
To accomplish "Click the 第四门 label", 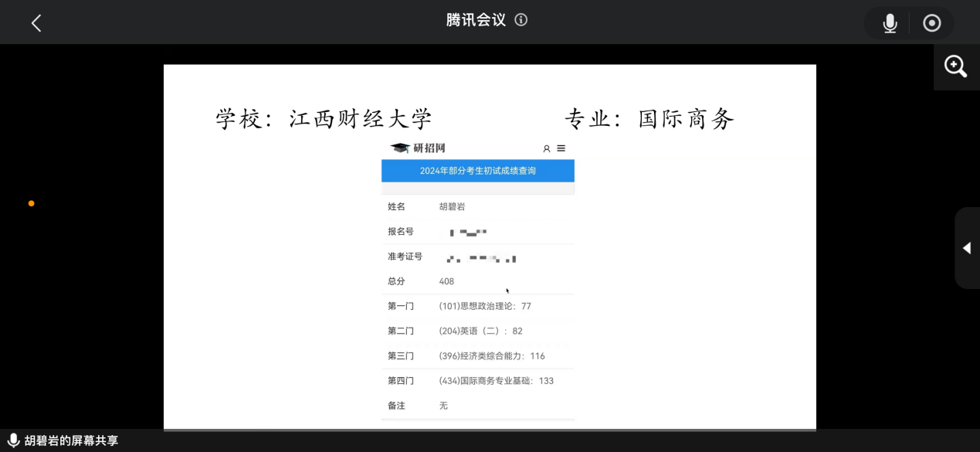I will point(400,381).
